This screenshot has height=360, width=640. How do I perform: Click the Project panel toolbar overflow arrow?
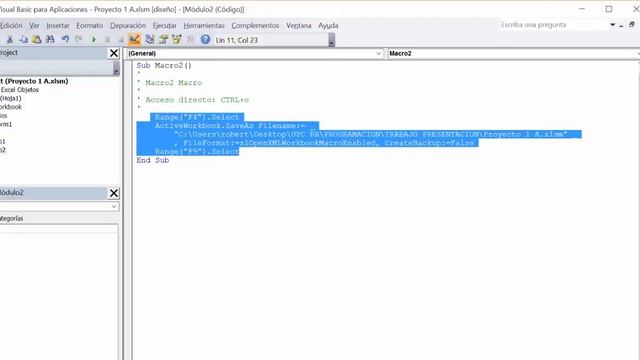(x=116, y=68)
